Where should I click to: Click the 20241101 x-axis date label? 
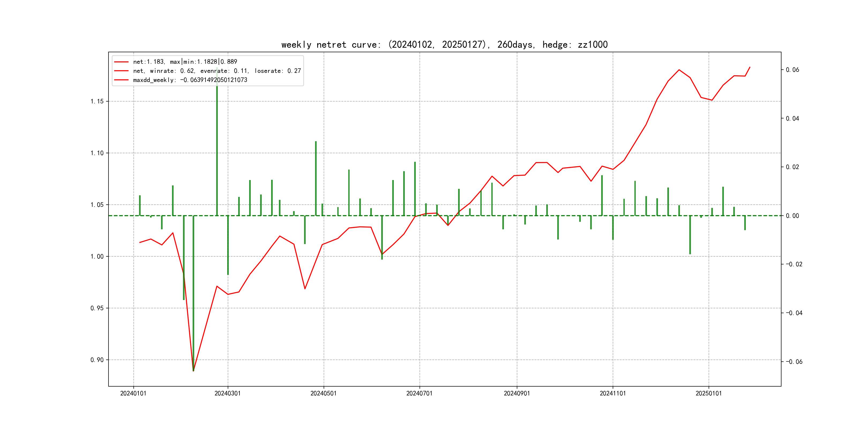pyautogui.click(x=613, y=393)
